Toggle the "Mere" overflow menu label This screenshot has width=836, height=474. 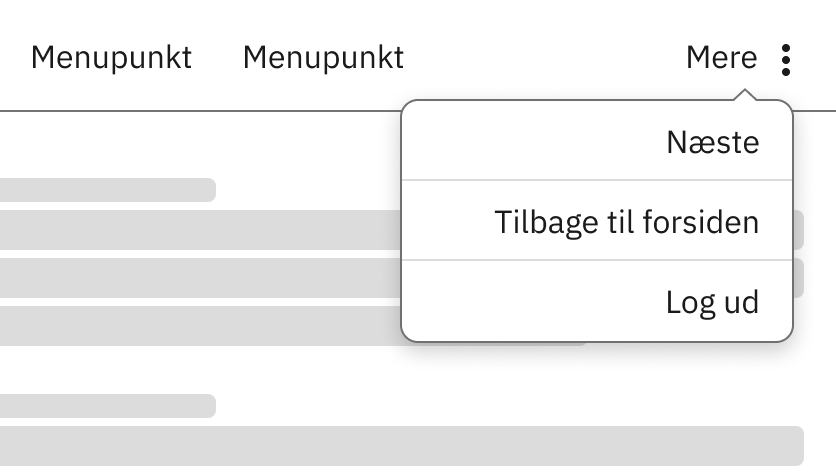(721, 58)
